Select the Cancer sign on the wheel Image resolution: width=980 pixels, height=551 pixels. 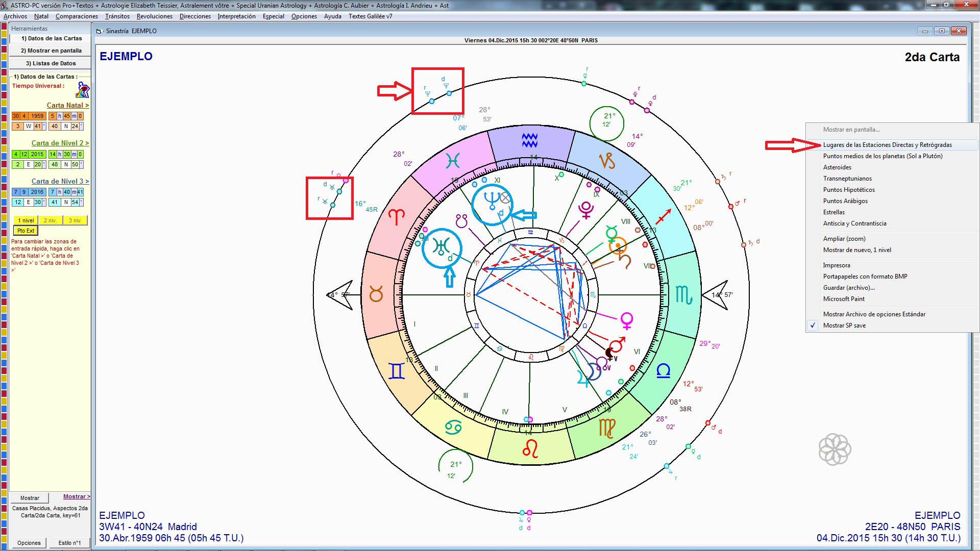click(453, 427)
